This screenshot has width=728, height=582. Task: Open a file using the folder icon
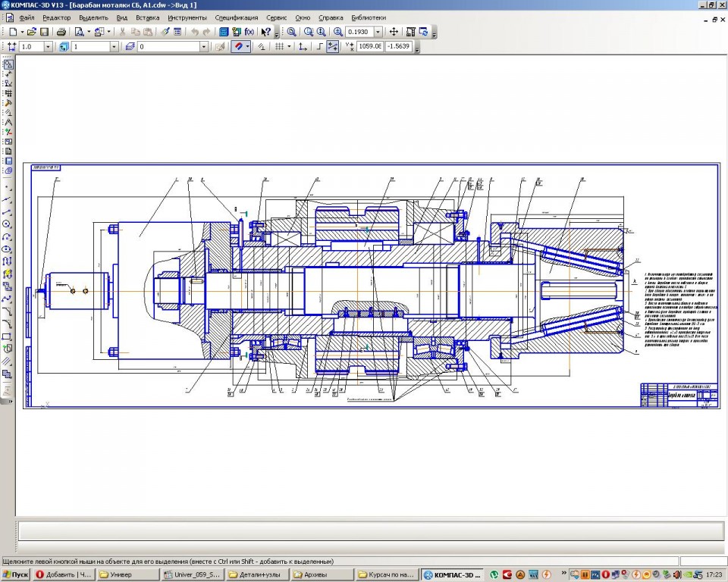[31, 32]
